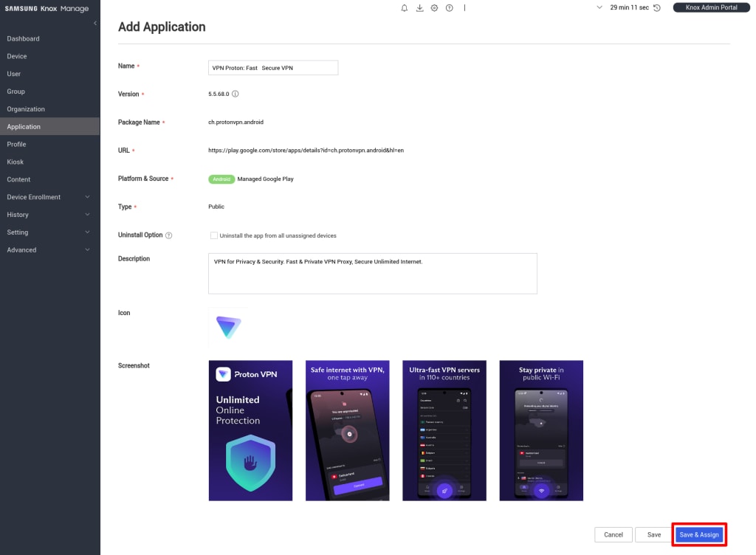Open the Stay private in public Wi-Fi screenshot
Viewport: 756px width, 555px height.
541,430
